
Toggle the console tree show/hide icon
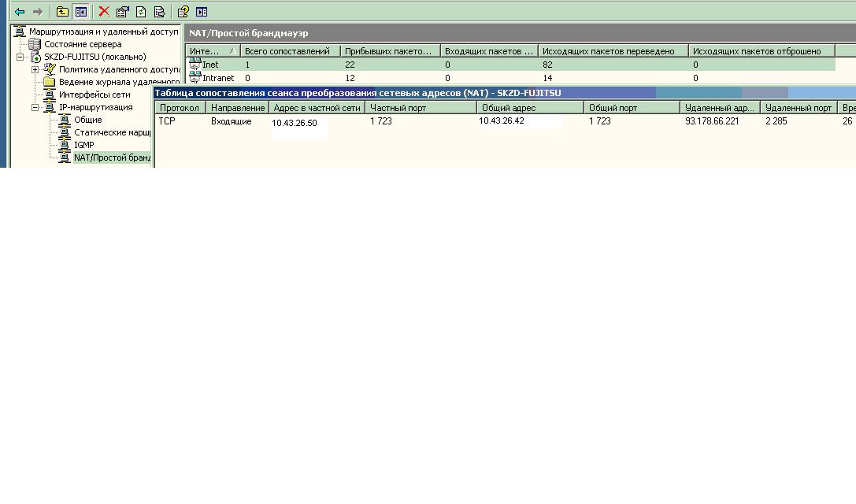click(81, 12)
